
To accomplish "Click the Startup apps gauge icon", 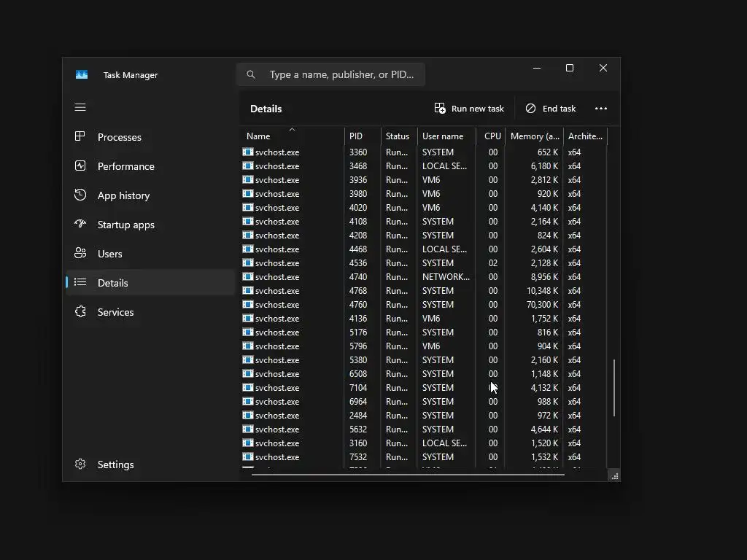I will tap(80, 224).
